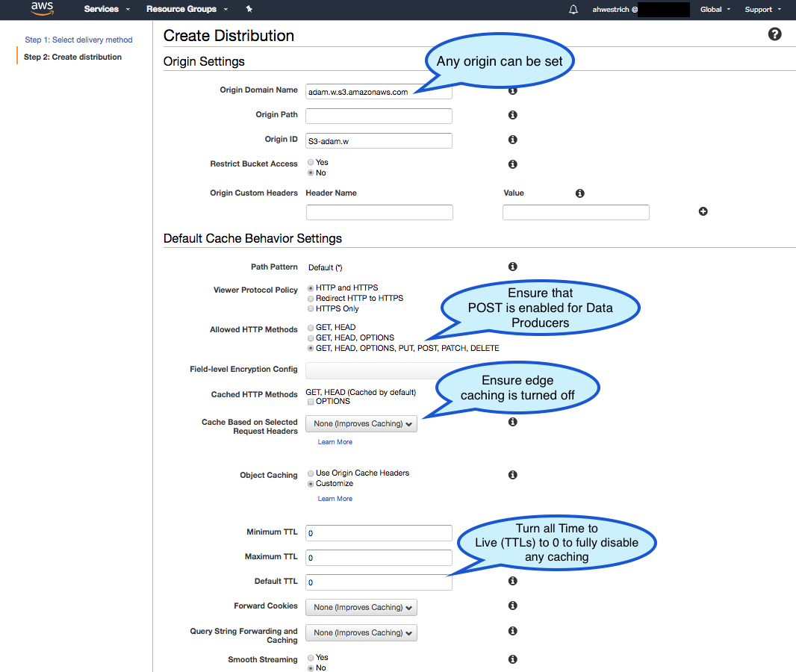The height and width of the screenshot is (672, 796).
Task: Open Cache Based on Selected Request Headers dropdown
Action: pyautogui.click(x=361, y=424)
